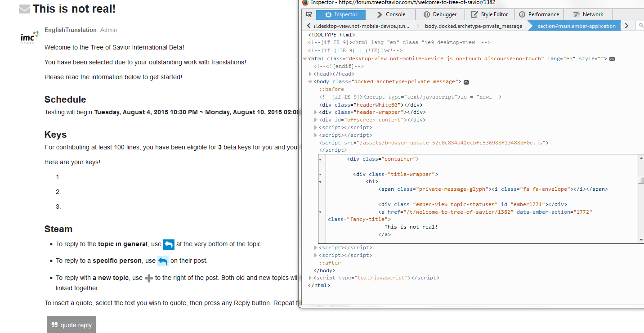Screen dimensions: 644x333
Task: Click the 'ev' event badge on body tag
Action: pos(467,82)
